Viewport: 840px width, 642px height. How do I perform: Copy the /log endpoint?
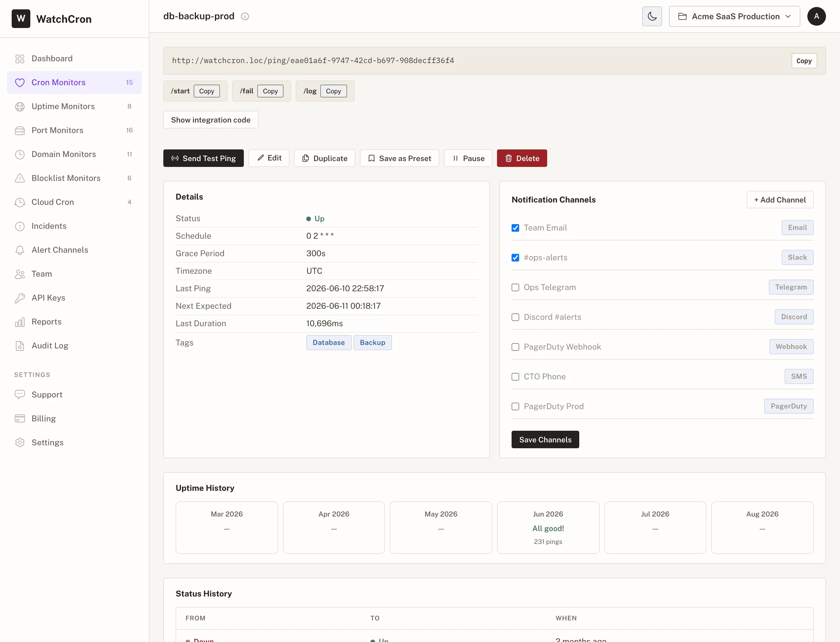point(333,91)
